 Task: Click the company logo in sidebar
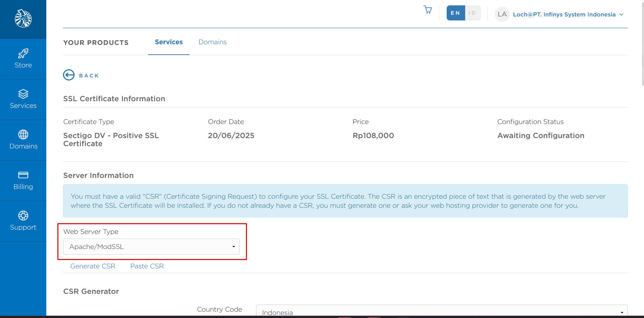tap(23, 18)
